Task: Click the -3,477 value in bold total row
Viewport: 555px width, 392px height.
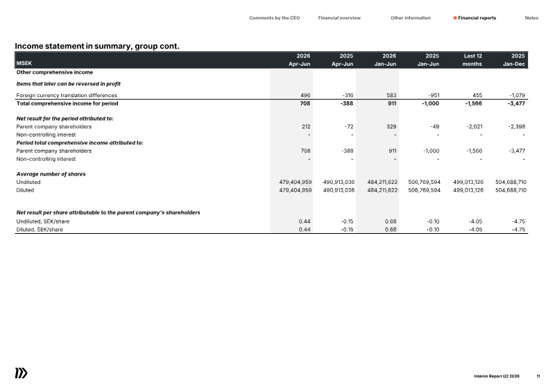Action: (516, 103)
